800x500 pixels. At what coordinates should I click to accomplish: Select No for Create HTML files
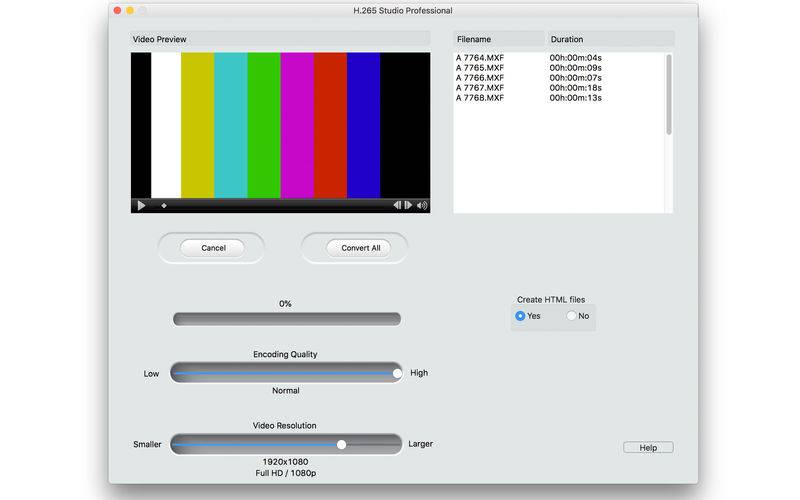(x=571, y=316)
